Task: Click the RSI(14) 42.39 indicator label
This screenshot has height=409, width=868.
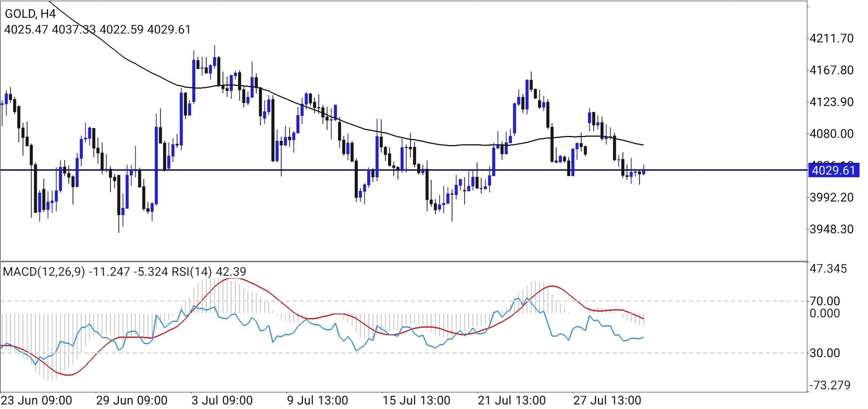Action: tap(209, 272)
